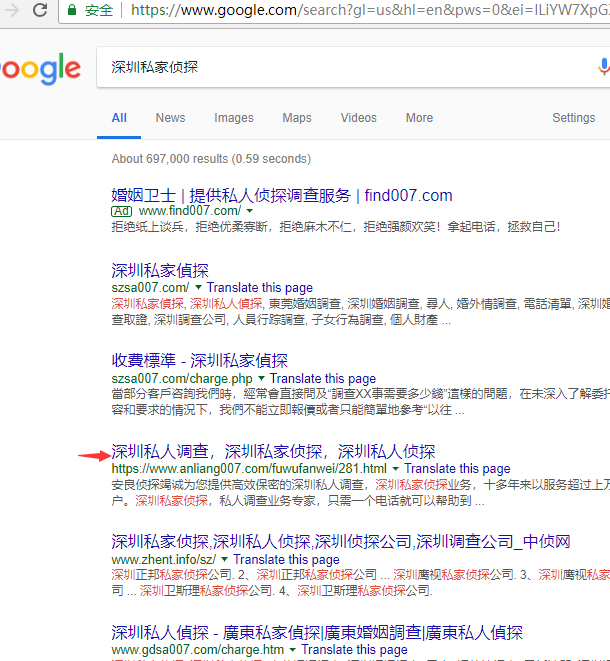Click the Ad badge under find007 result
610x661 pixels.
coord(121,211)
